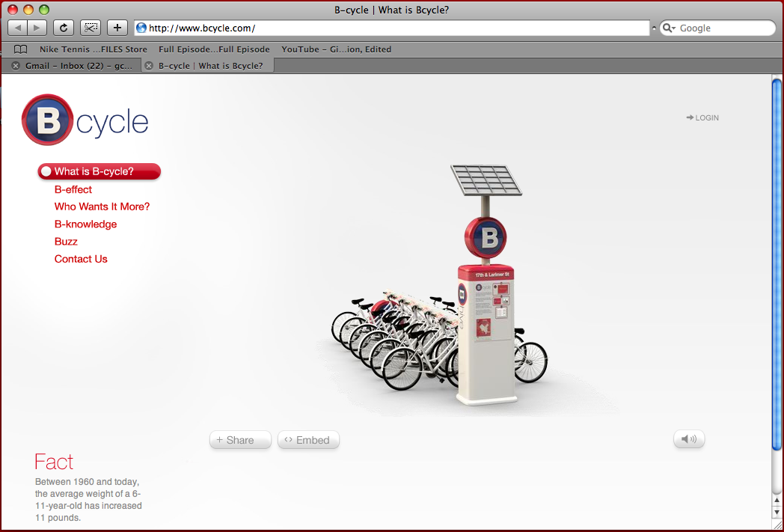Click the Embed button

coord(308,440)
